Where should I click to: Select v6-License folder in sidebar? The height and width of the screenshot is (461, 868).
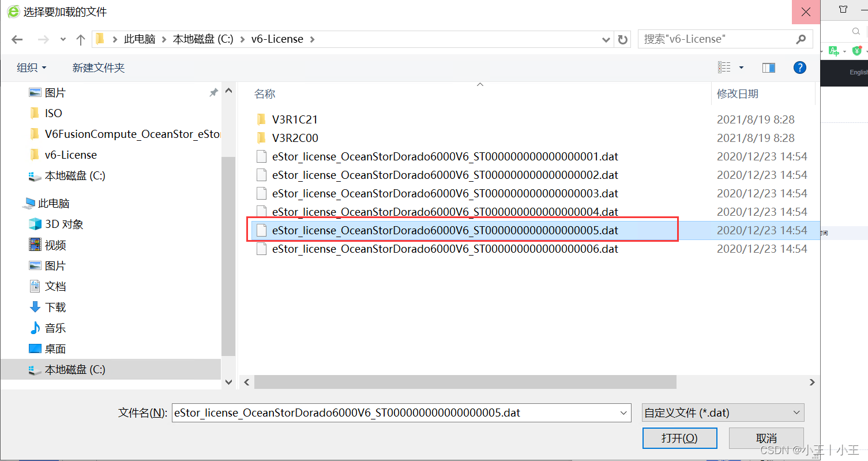coord(71,155)
